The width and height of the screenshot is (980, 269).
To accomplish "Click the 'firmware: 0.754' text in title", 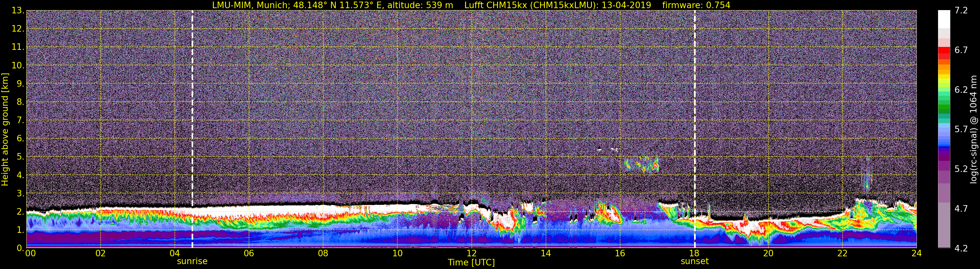I will (x=696, y=5).
